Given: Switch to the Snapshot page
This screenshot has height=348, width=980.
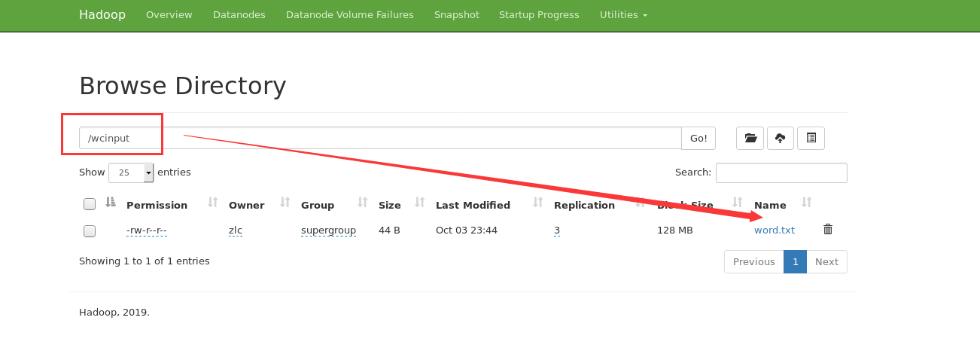Looking at the screenshot, I should (x=457, y=15).
